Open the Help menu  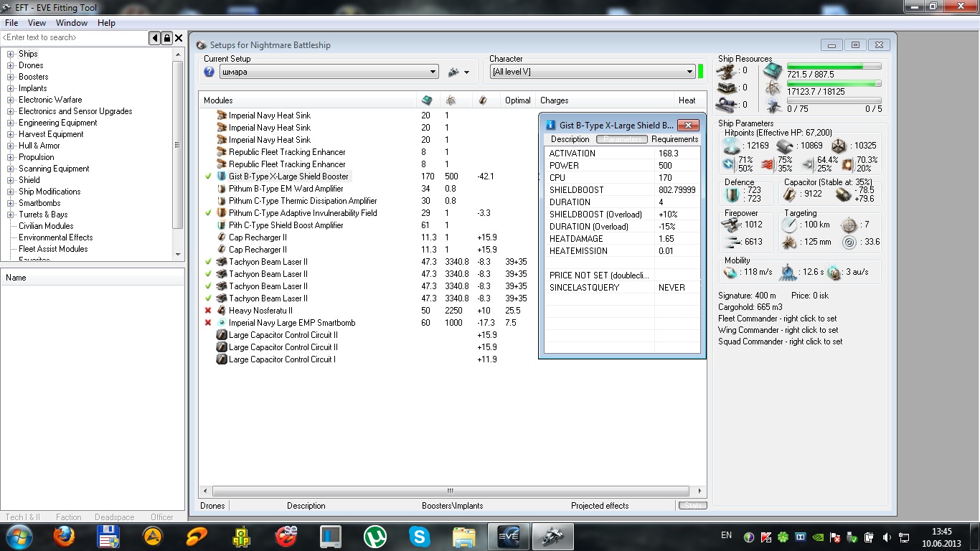click(x=106, y=23)
